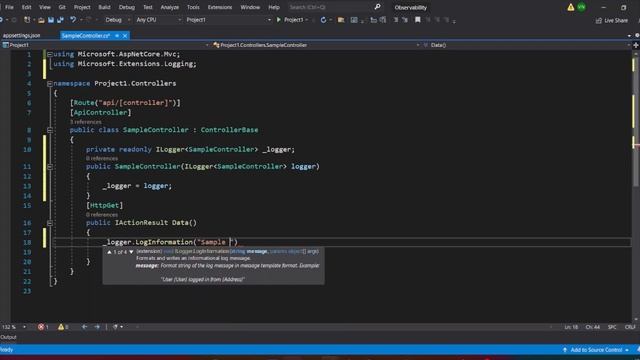Open the Project1.Controllers.SampleController type dropdown

pyautogui.click(x=316, y=45)
